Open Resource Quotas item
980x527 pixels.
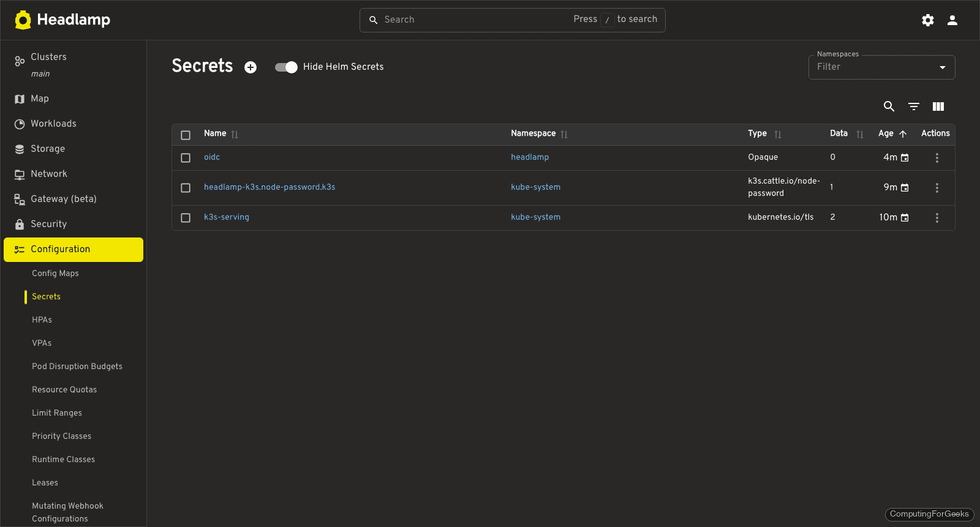click(64, 390)
